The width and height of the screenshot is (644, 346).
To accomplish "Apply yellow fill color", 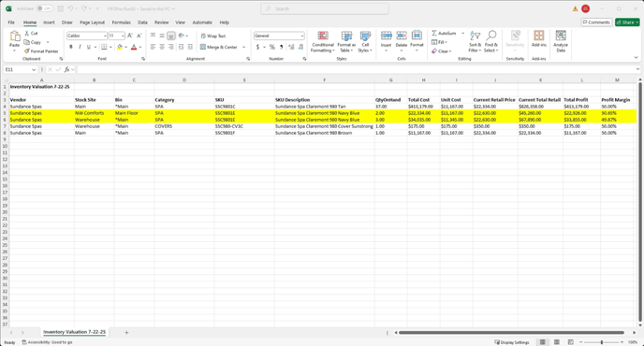I will pyautogui.click(x=120, y=47).
